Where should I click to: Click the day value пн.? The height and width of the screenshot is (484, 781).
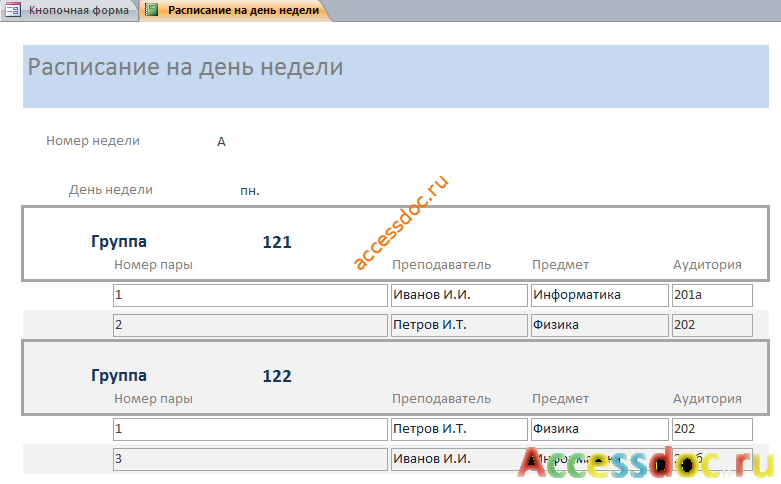coord(250,191)
